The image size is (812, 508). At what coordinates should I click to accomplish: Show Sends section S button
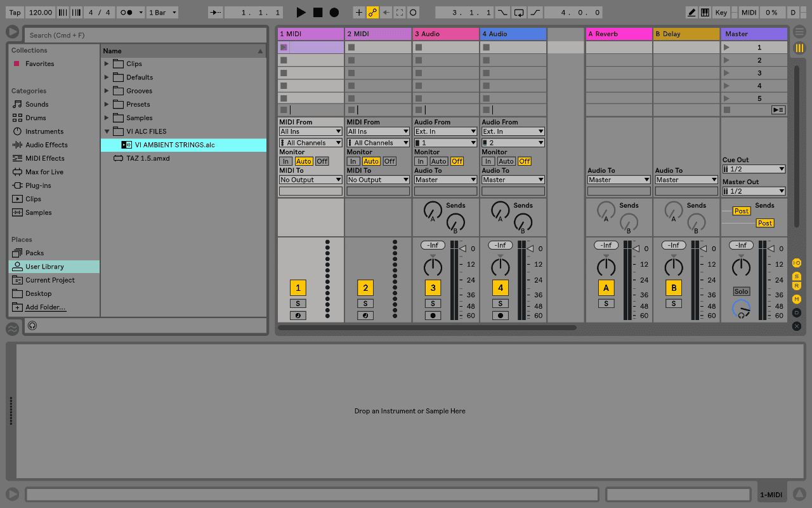[x=797, y=276]
